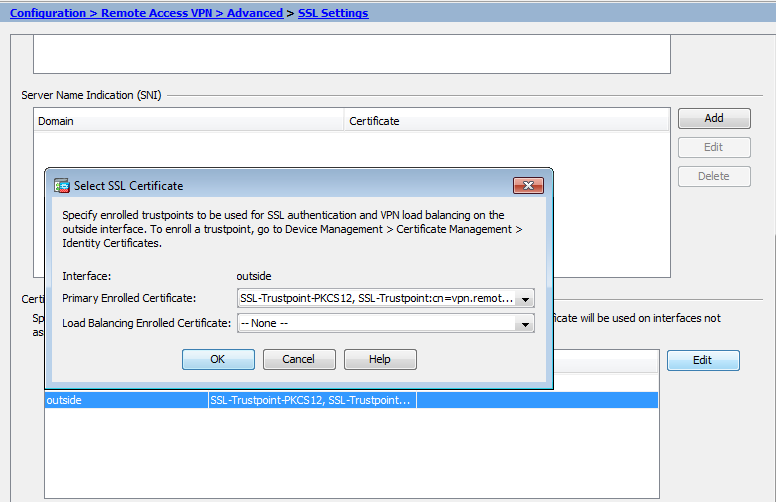Click the dialog title 'Select SSL Certificate'
The image size is (776, 502).
tap(129, 186)
